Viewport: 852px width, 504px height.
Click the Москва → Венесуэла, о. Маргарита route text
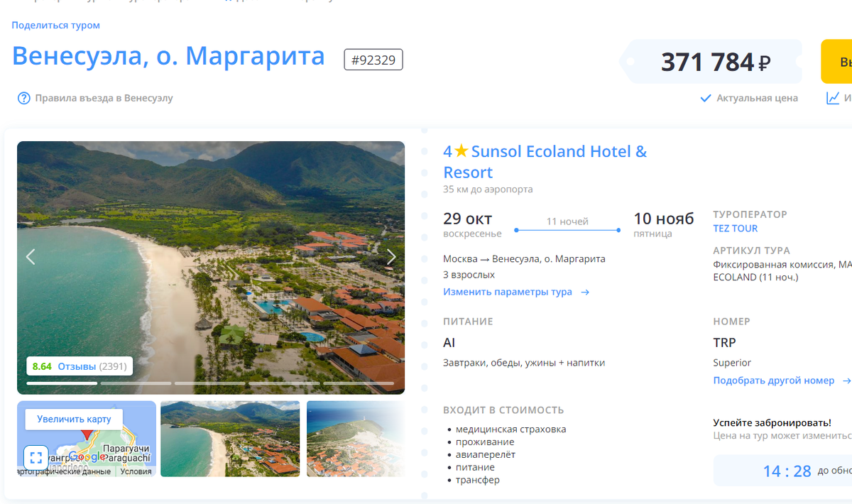[524, 259]
